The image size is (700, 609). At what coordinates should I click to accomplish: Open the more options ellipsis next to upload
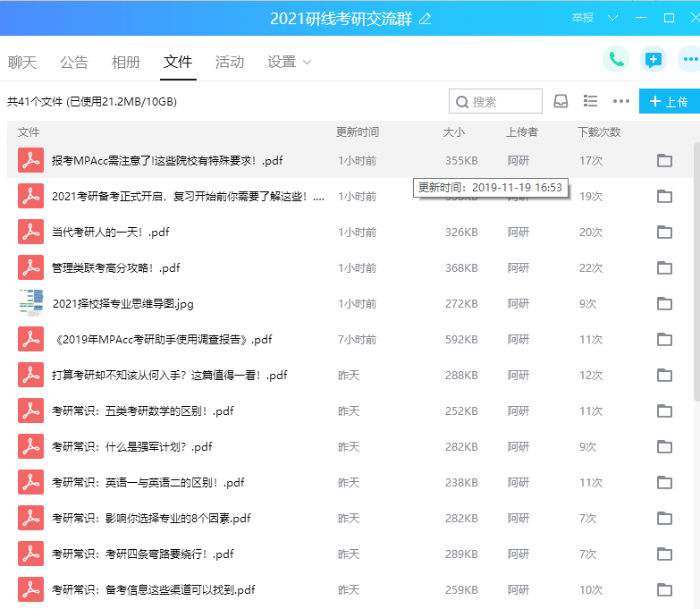tap(620, 102)
